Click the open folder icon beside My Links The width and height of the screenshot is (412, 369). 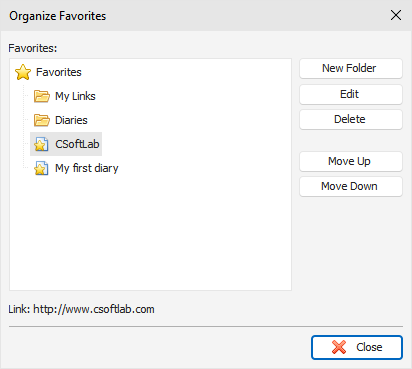click(42, 96)
